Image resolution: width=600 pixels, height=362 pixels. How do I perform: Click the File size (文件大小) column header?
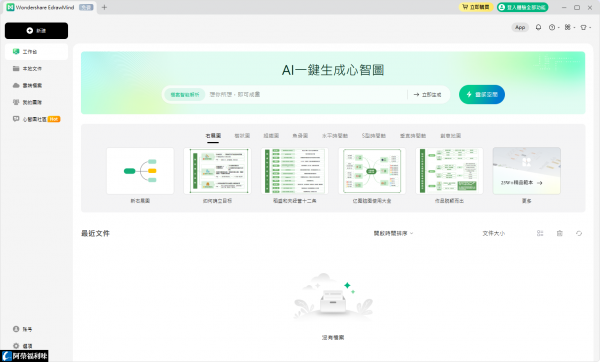(494, 233)
